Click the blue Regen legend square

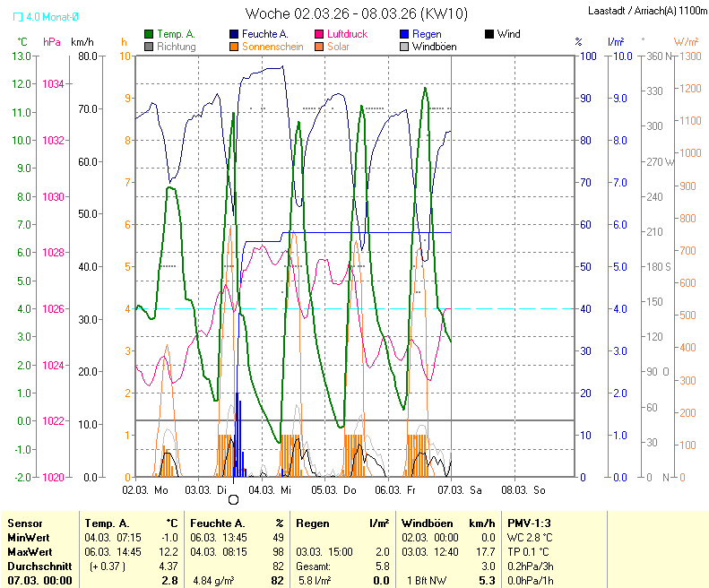pyautogui.click(x=403, y=34)
